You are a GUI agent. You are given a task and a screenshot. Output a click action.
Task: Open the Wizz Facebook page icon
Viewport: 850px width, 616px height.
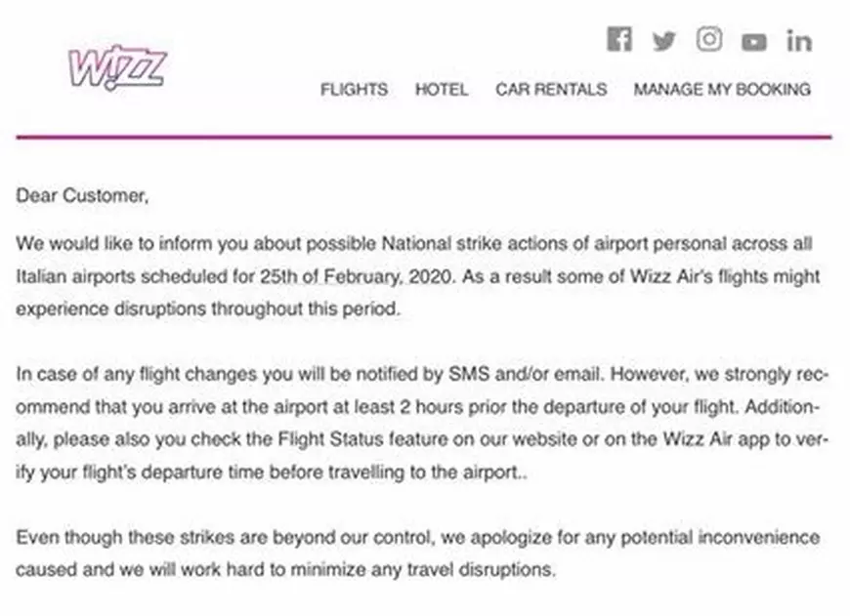pos(619,39)
